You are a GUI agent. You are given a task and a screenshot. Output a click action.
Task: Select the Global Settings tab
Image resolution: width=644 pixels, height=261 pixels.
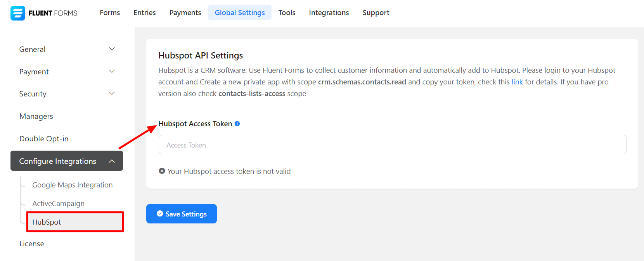(240, 13)
